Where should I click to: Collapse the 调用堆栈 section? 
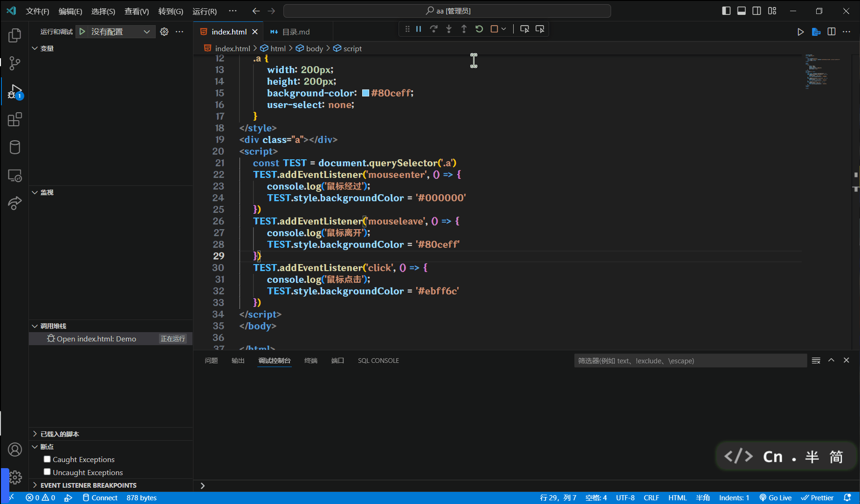click(34, 326)
